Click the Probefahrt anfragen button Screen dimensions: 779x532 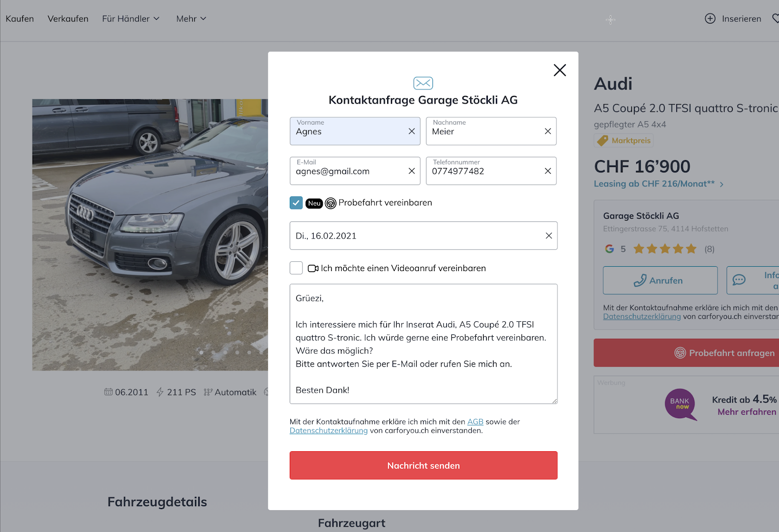(686, 353)
